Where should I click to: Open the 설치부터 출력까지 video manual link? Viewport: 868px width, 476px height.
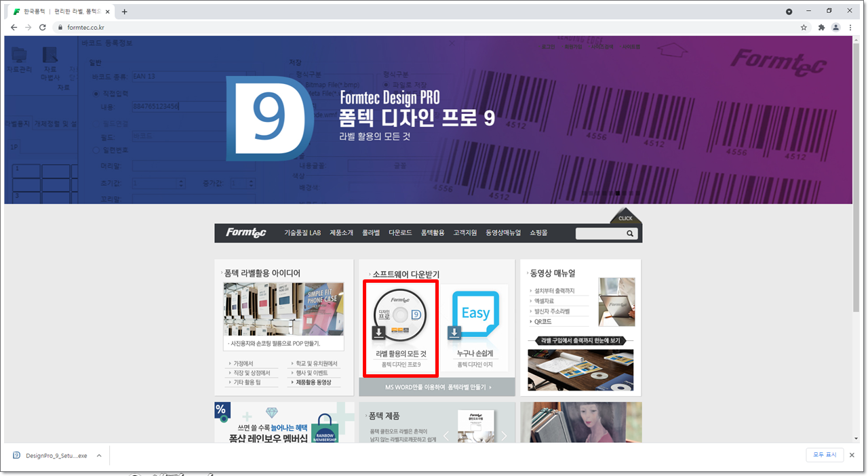554,291
